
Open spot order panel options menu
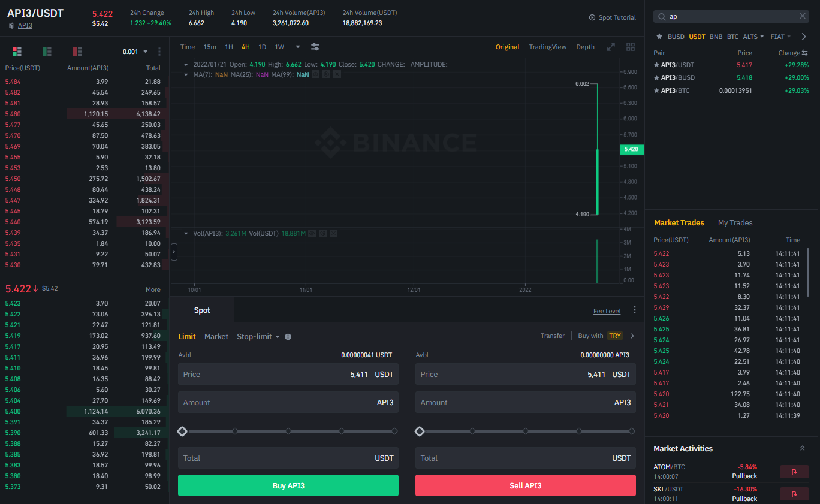[635, 310]
